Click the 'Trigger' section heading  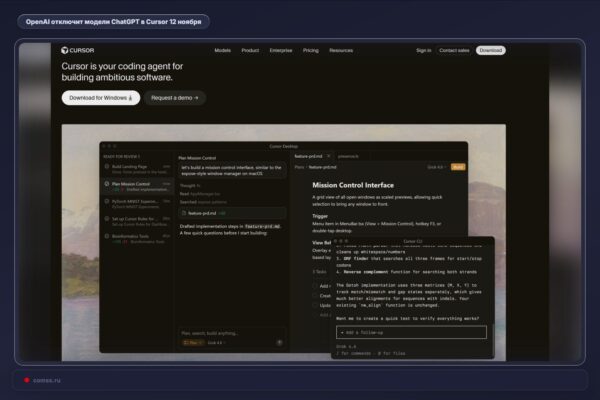point(320,216)
